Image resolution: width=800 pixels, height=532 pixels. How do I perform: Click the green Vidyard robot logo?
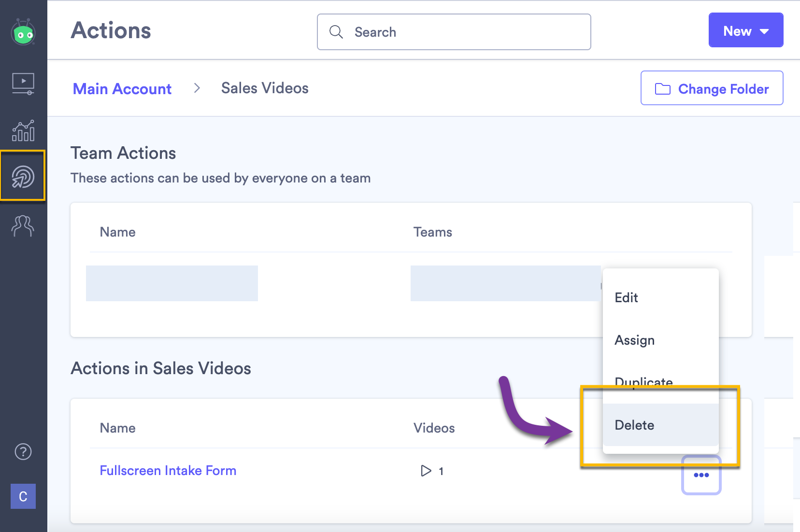(23, 32)
